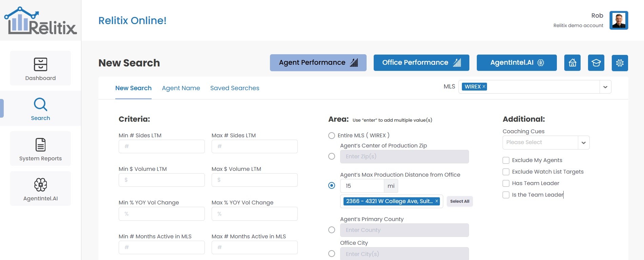Screen dimensions: 644x260
Task: Click the Rob user name text
Action: tap(597, 16)
